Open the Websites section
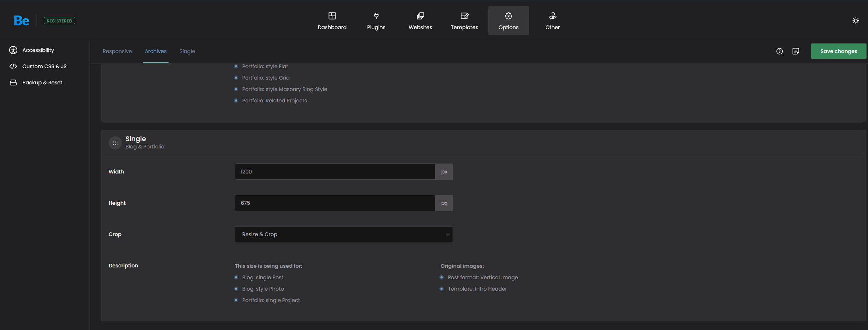Viewport: 868px width, 330px height. click(420, 21)
